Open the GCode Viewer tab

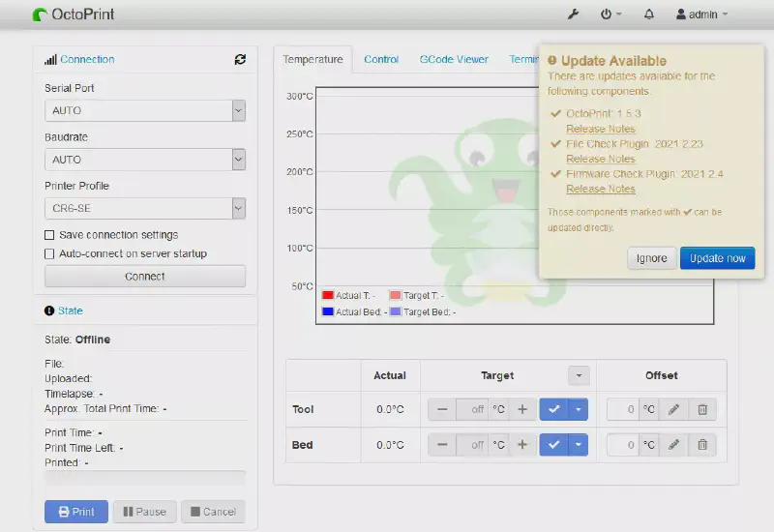coord(454,59)
